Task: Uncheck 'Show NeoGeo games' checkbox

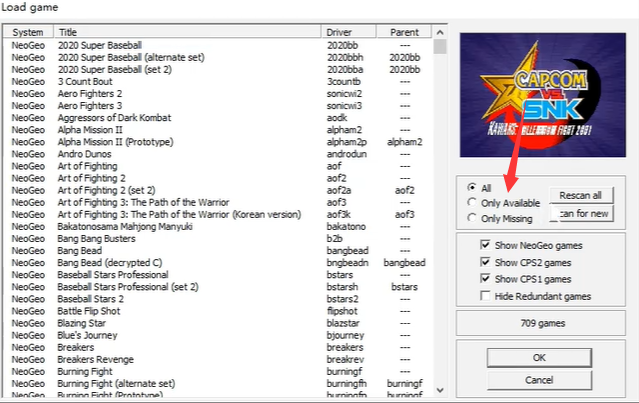Action: [x=486, y=245]
